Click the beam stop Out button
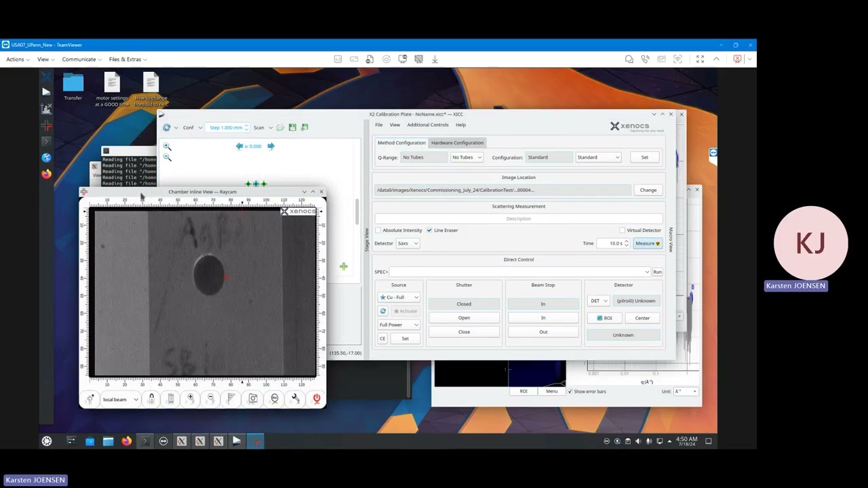This screenshot has width=868, height=488. coord(543,332)
